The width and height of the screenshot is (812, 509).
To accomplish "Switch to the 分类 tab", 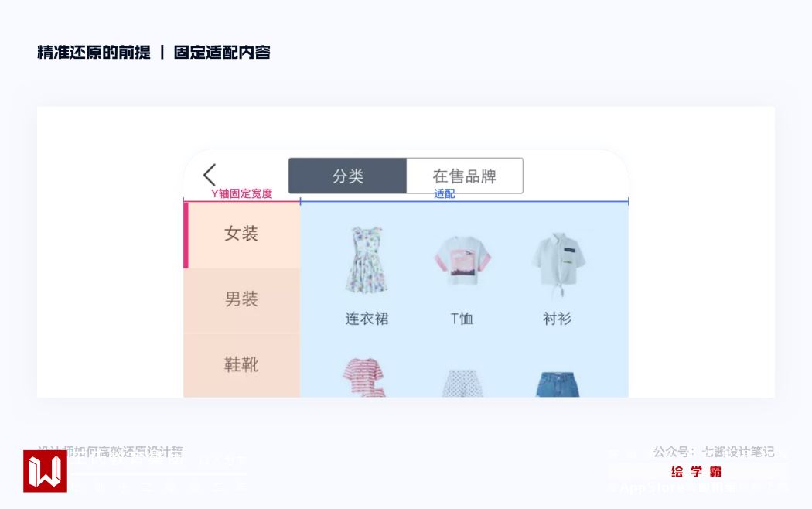I will [347, 176].
